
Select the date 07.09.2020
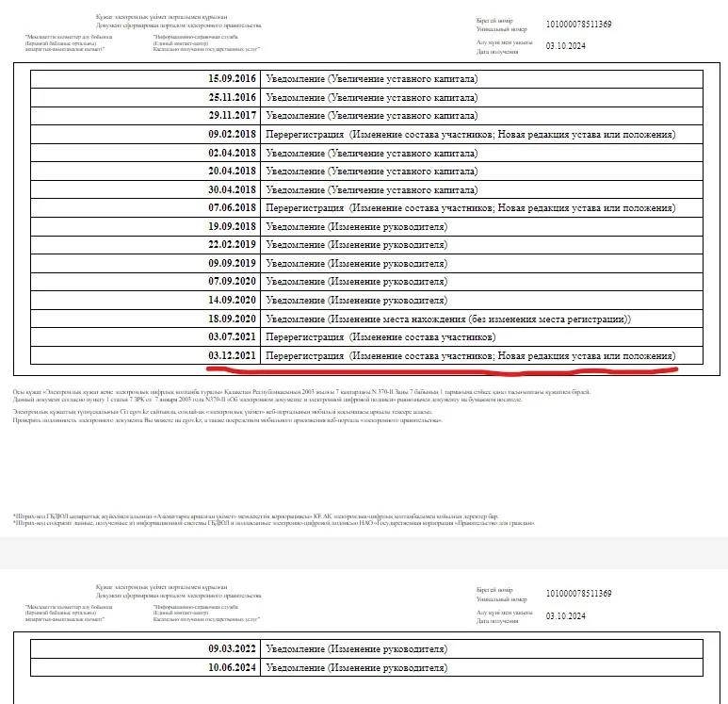232,282
